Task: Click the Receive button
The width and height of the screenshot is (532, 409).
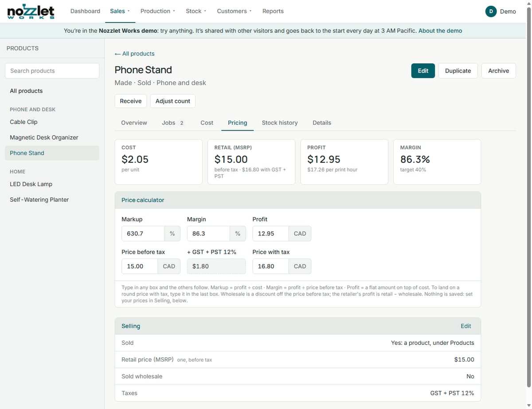Action: tap(131, 101)
